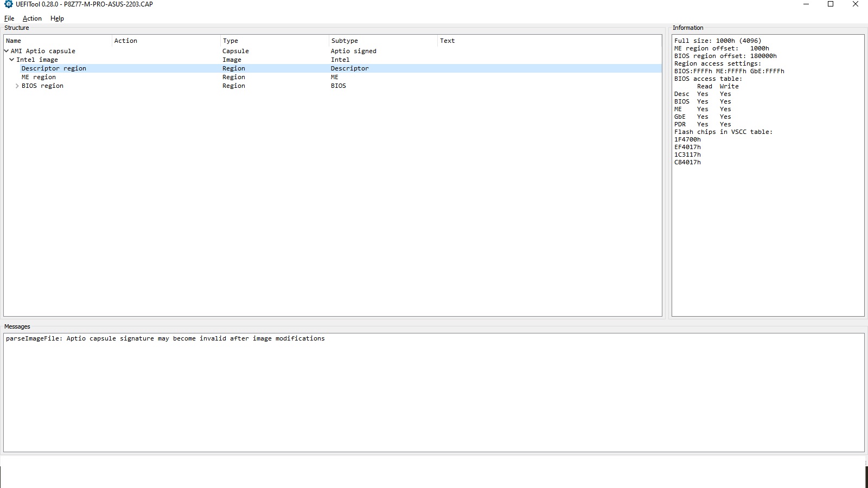Click the Subtype column header
The width and height of the screenshot is (868, 488).
[x=383, y=41]
